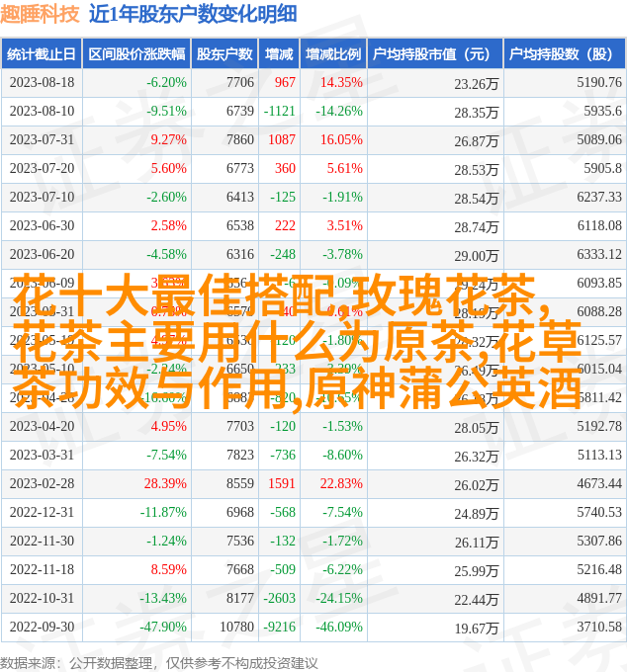The image size is (627, 672).
Task: Click the 增减 column header
Action: [x=280, y=54]
